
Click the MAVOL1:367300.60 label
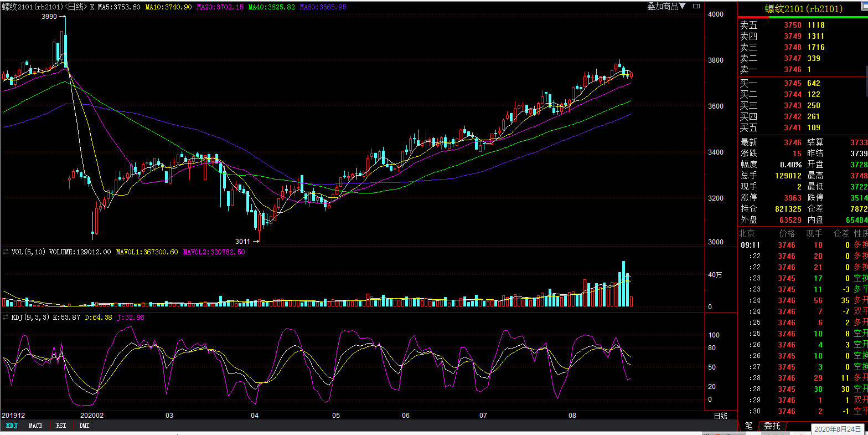[x=147, y=252]
